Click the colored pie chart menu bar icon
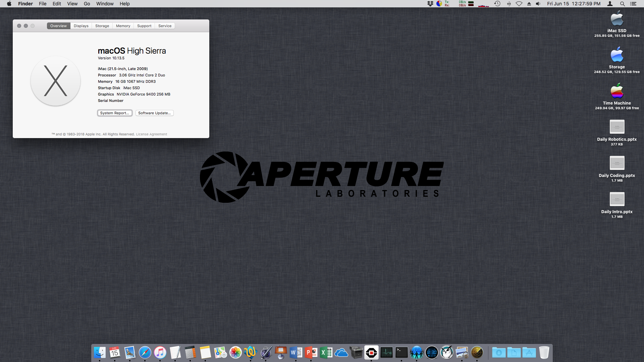The width and height of the screenshot is (644, 362). click(439, 4)
